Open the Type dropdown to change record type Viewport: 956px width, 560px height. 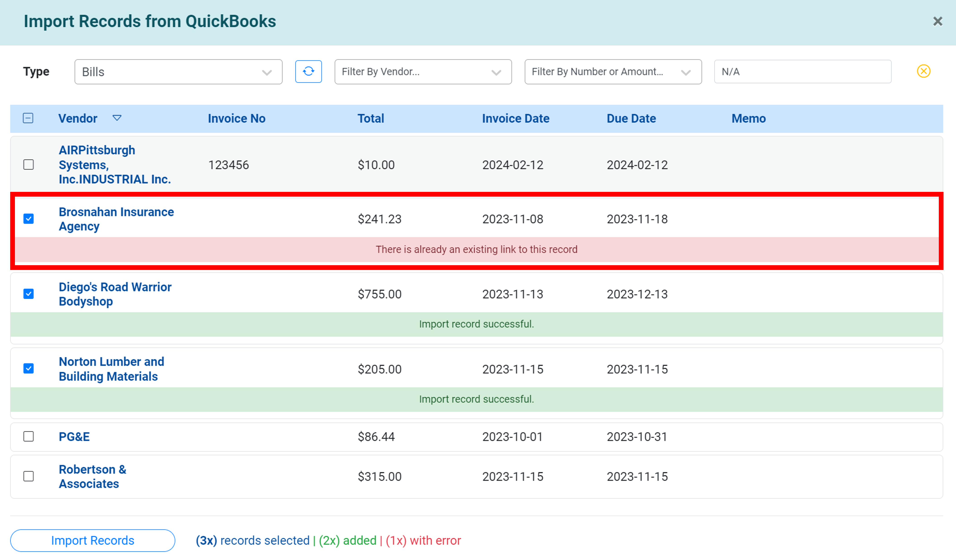point(177,71)
